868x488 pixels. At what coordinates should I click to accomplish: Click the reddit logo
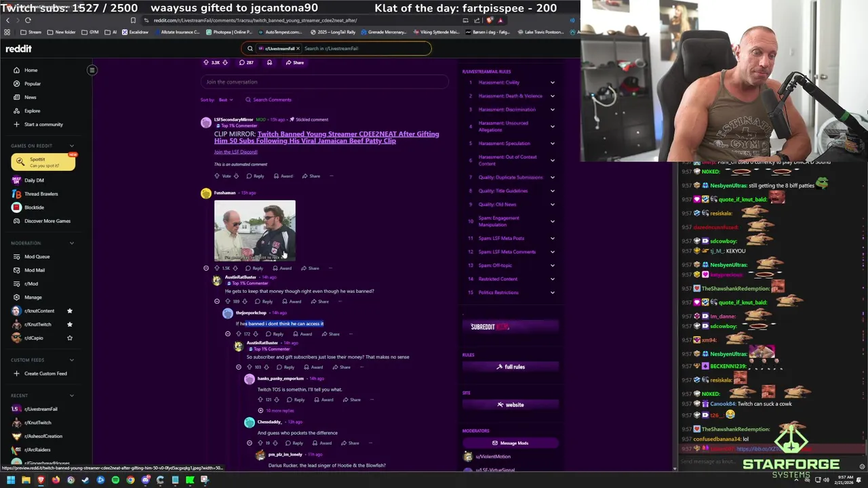click(18, 49)
